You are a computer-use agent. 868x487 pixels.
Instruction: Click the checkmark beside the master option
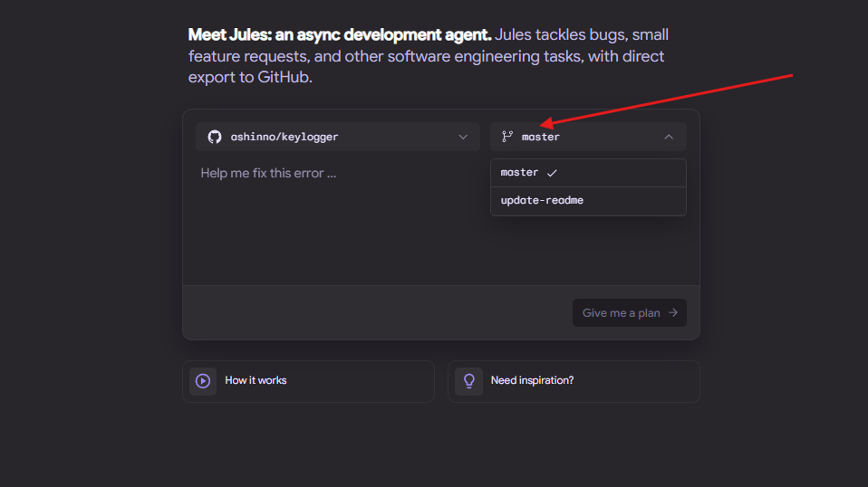click(x=552, y=173)
